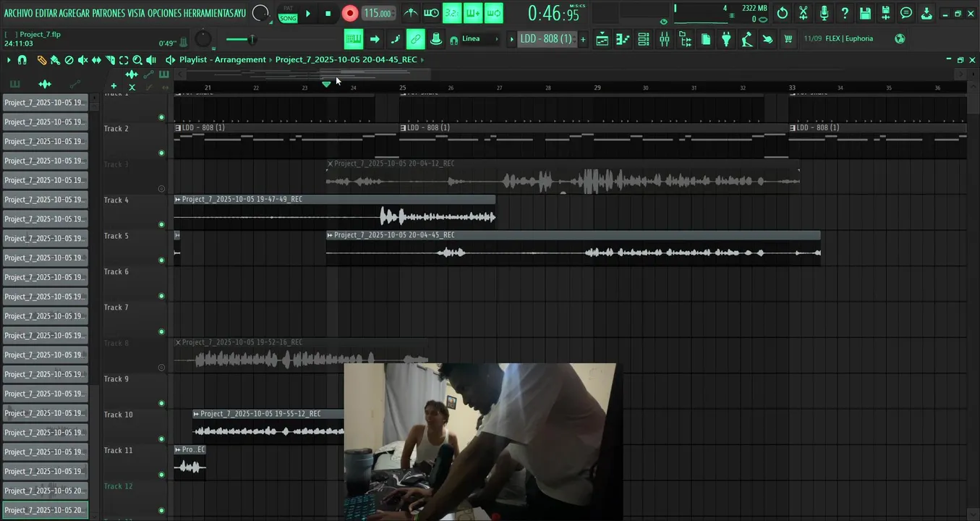Viewport: 980px width, 521px height.
Task: Open the EDITAR menu
Action: 46,13
